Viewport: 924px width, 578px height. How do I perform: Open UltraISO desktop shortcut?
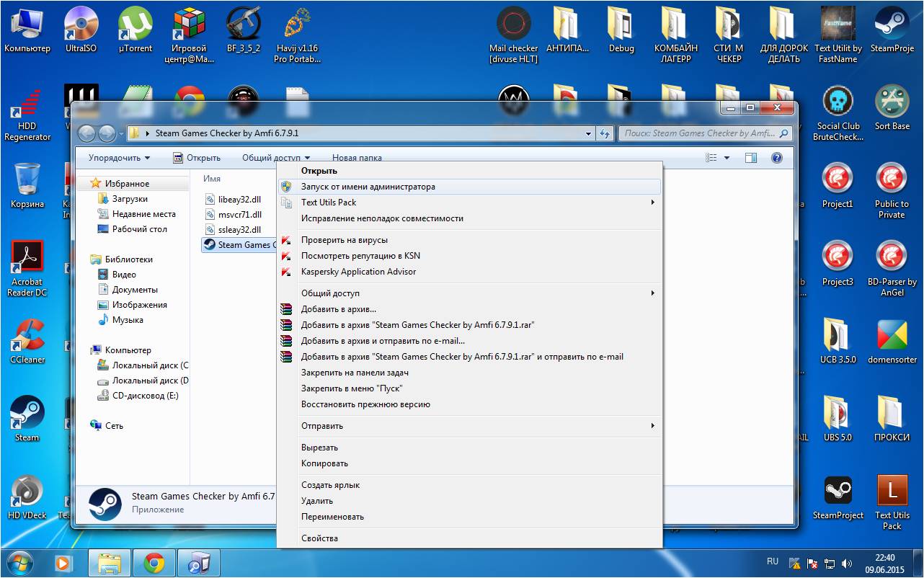[81, 30]
